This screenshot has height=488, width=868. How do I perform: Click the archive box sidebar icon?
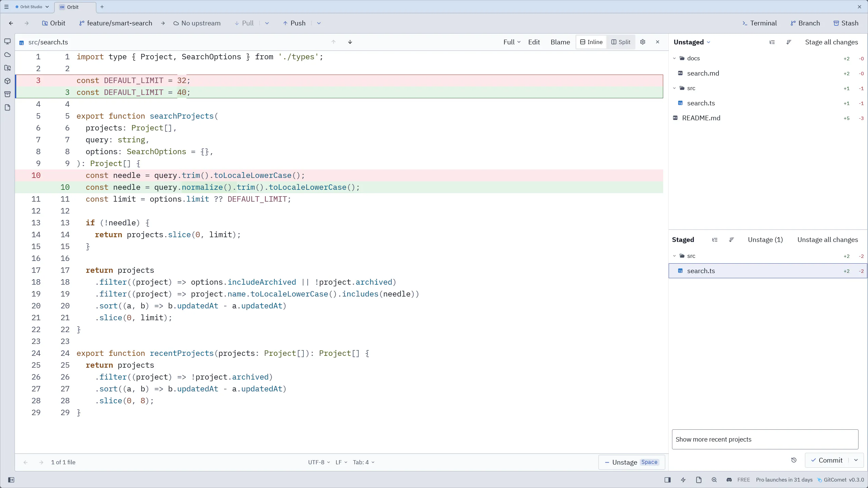click(x=7, y=94)
